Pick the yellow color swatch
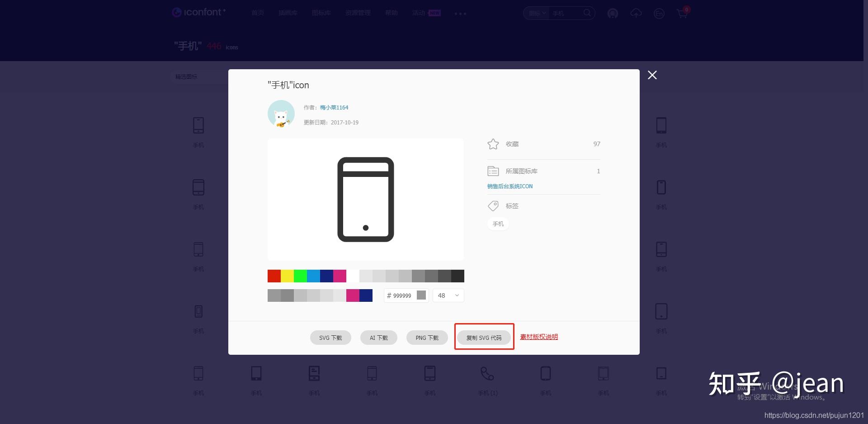Image resolution: width=868 pixels, height=424 pixels. [x=287, y=276]
